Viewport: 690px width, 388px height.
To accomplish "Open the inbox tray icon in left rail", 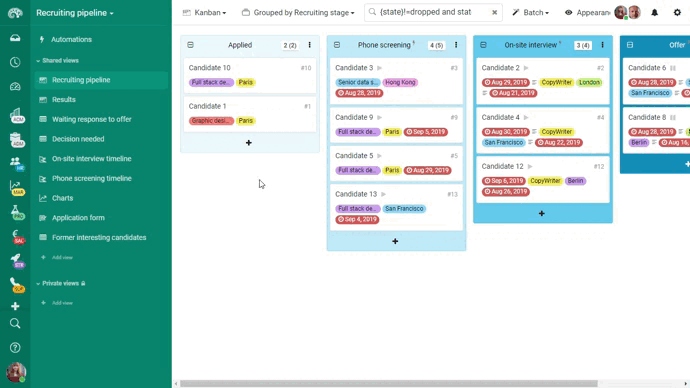I will [x=15, y=38].
